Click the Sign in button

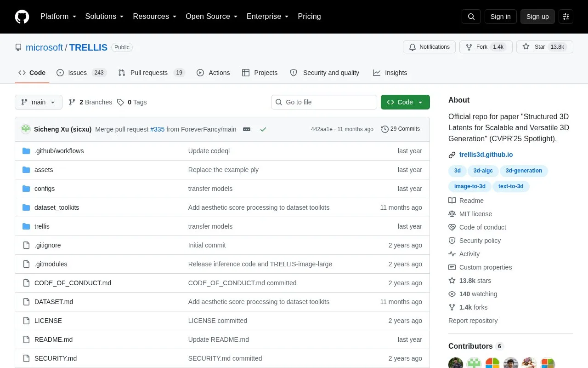tap(500, 17)
